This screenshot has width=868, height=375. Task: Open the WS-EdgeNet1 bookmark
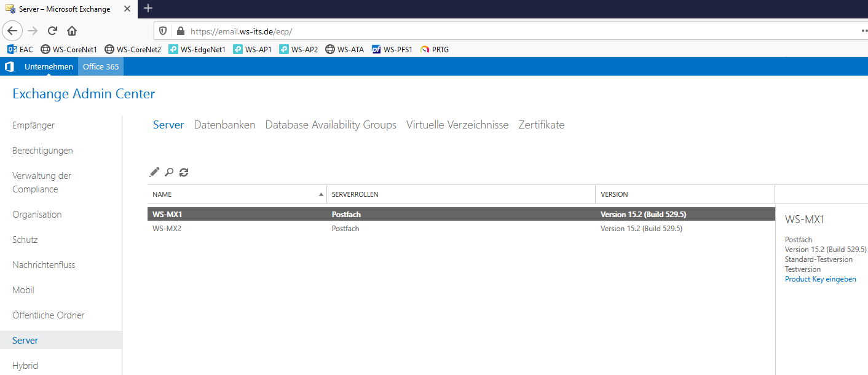197,49
